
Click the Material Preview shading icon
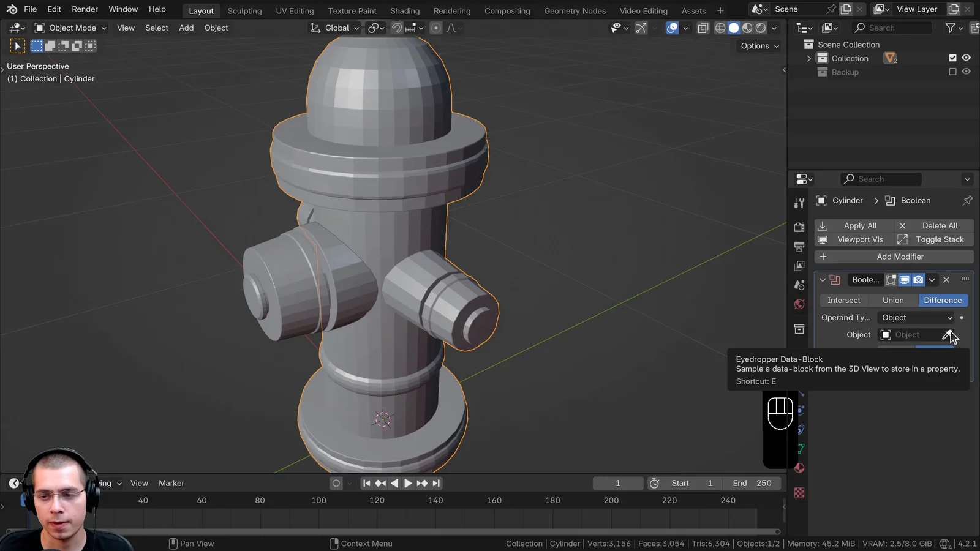747,28
